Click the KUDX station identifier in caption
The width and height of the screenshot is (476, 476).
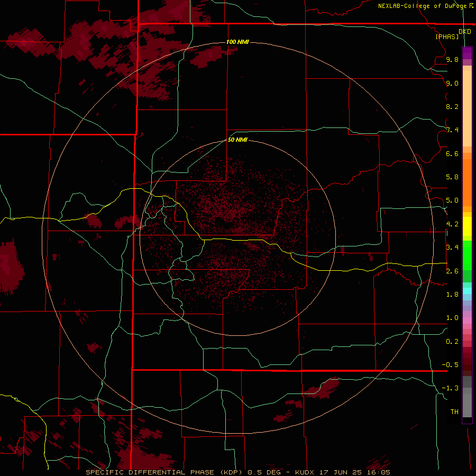click(305, 472)
